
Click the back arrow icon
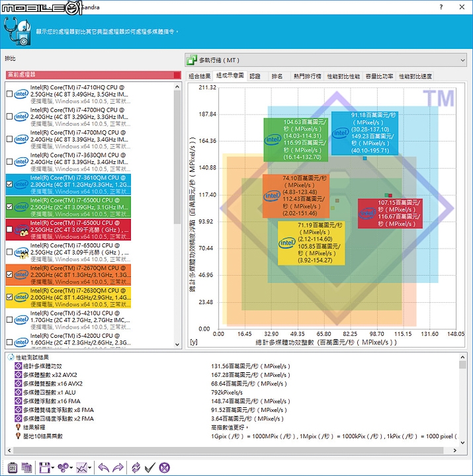[104, 467]
